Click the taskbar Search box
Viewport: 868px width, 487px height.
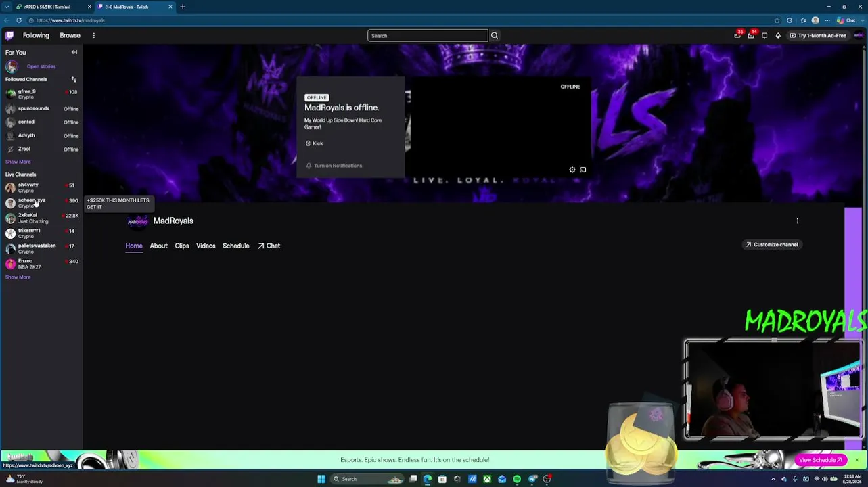pyautogui.click(x=369, y=479)
